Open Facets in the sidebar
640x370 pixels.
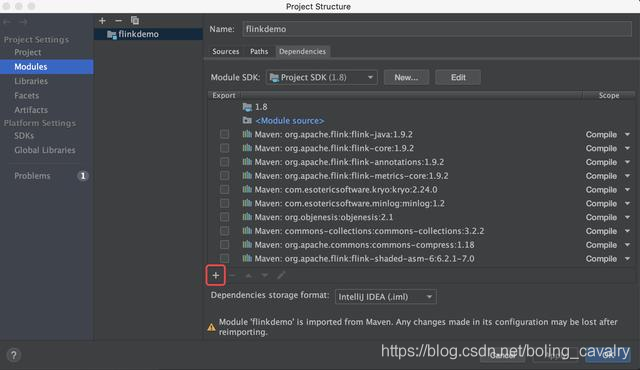coord(27,95)
